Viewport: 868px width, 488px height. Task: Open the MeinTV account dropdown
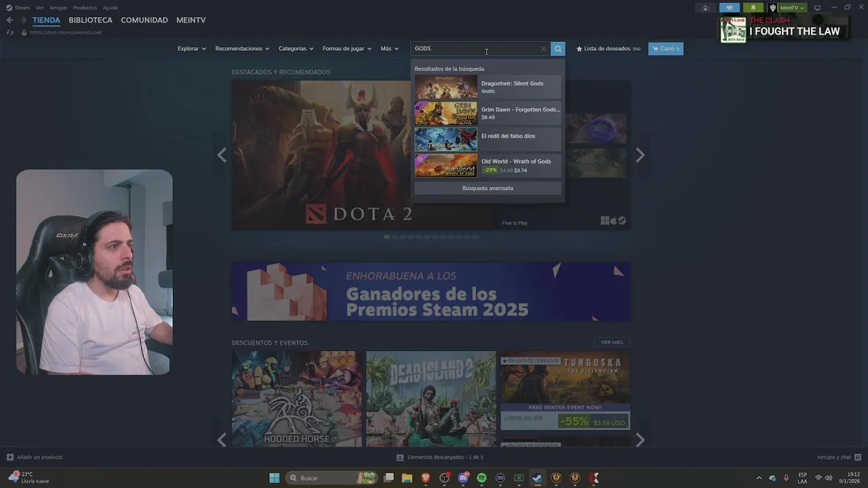tap(792, 8)
